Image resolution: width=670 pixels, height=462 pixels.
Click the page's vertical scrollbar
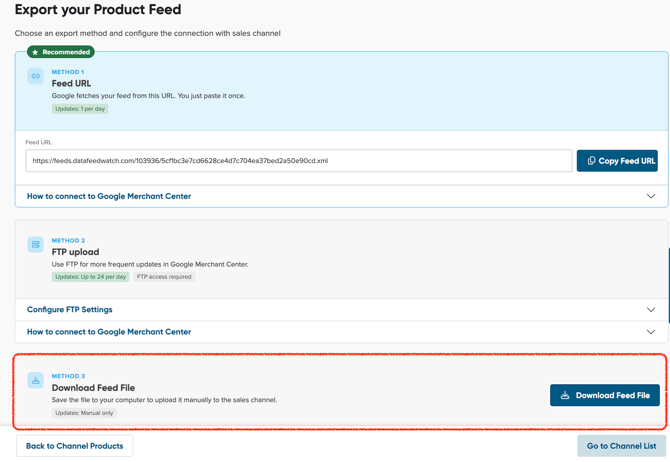tap(669, 285)
